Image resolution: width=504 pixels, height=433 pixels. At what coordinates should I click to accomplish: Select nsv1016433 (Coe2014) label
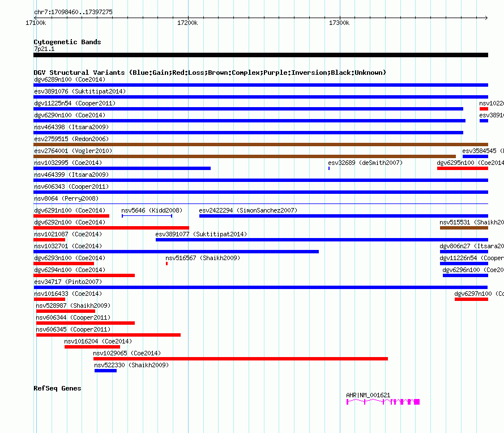[x=68, y=294]
